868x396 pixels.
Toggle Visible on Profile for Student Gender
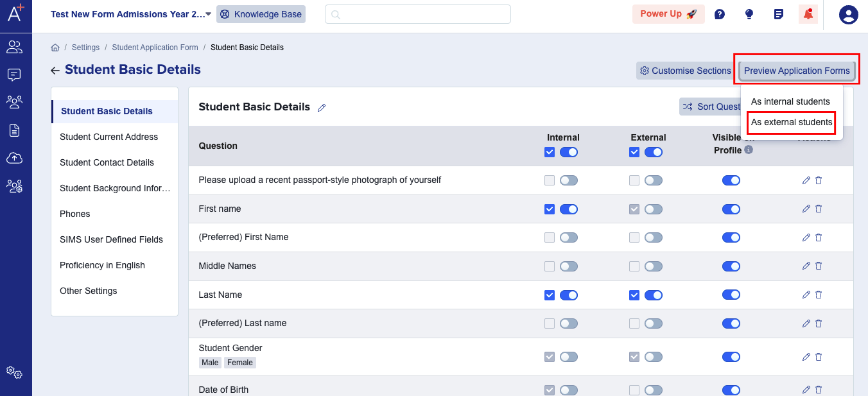pos(731,357)
